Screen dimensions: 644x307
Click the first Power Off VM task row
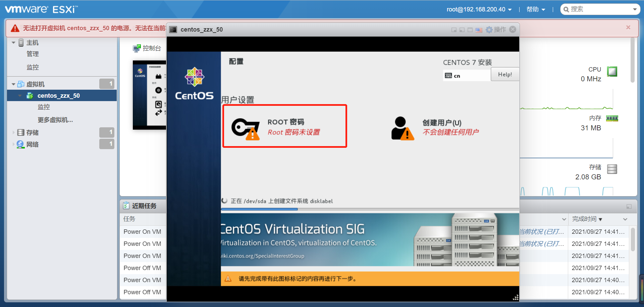tap(142, 268)
